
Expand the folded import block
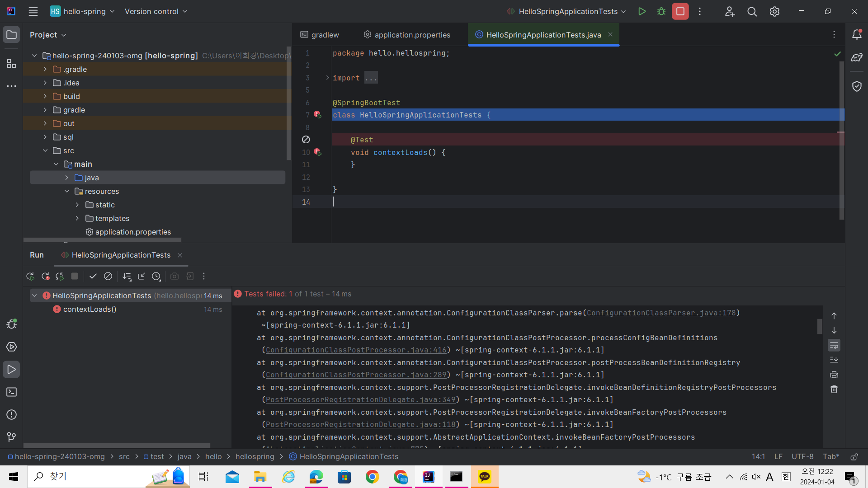[x=327, y=78]
